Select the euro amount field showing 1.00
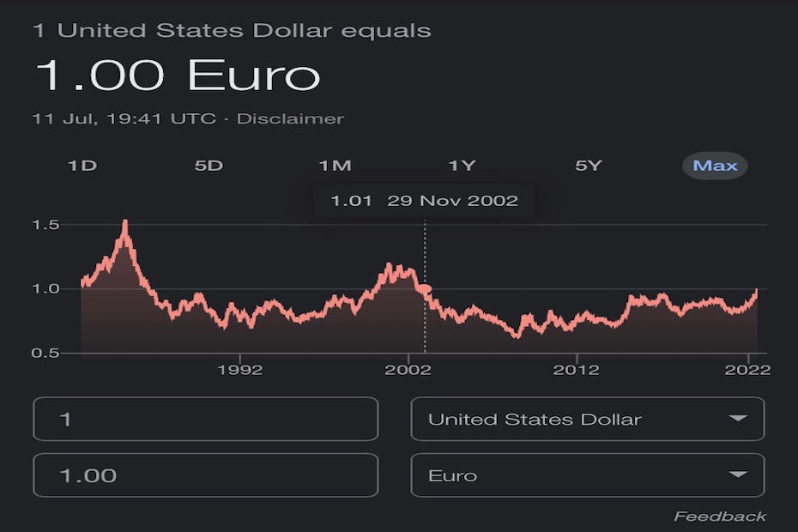 click(206, 475)
